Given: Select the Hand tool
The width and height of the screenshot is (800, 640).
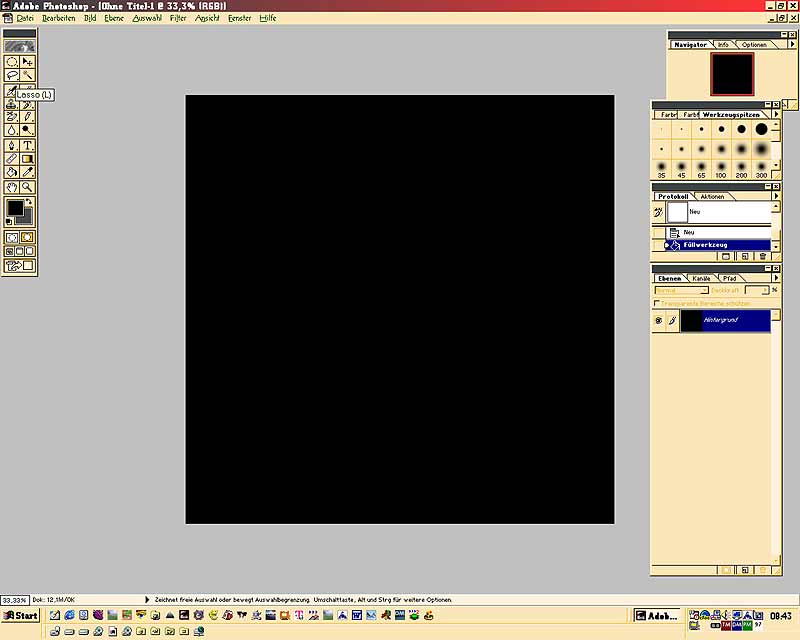Looking at the screenshot, I should (12, 187).
